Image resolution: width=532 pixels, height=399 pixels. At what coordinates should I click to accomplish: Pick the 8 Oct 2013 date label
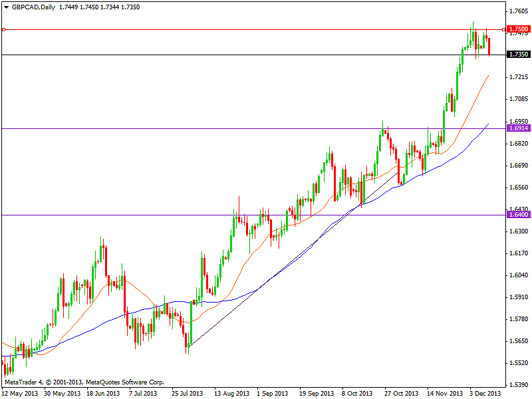pyautogui.click(x=358, y=393)
